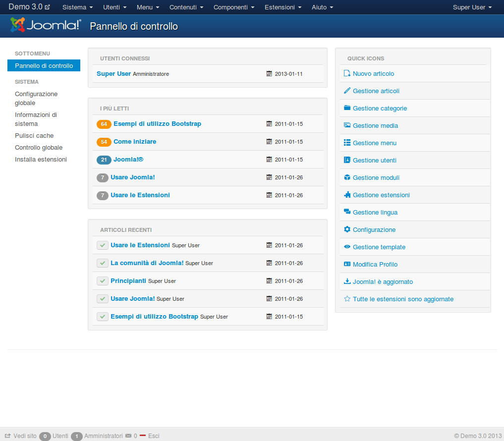Click the ID card icon for Modifica Profilo
Screen dimensions: 504x441
(347, 264)
